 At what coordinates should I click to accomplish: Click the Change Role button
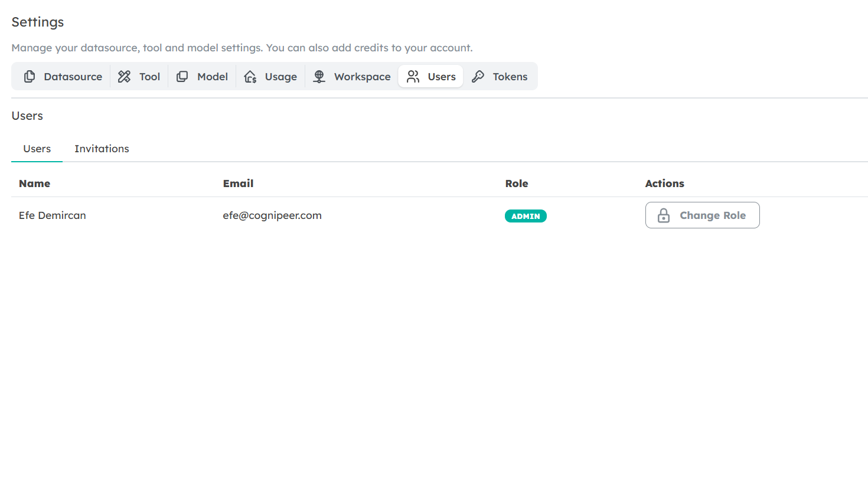tap(702, 215)
